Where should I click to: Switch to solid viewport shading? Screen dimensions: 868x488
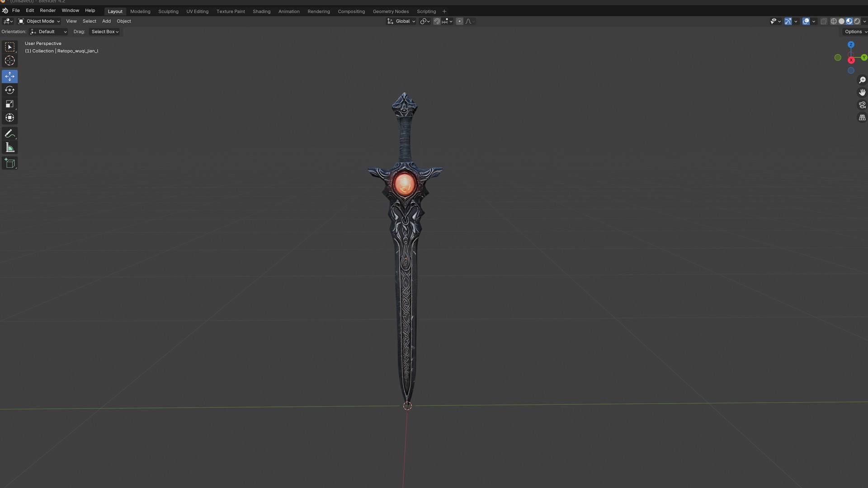tap(841, 21)
